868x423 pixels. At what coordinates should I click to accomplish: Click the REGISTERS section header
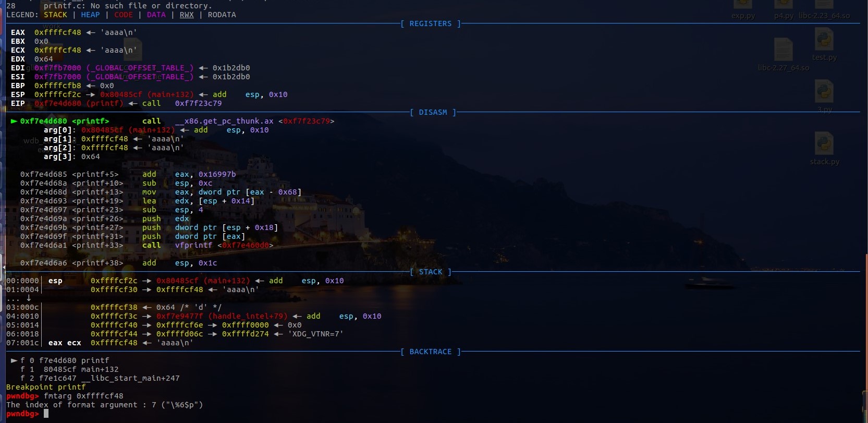coord(430,24)
